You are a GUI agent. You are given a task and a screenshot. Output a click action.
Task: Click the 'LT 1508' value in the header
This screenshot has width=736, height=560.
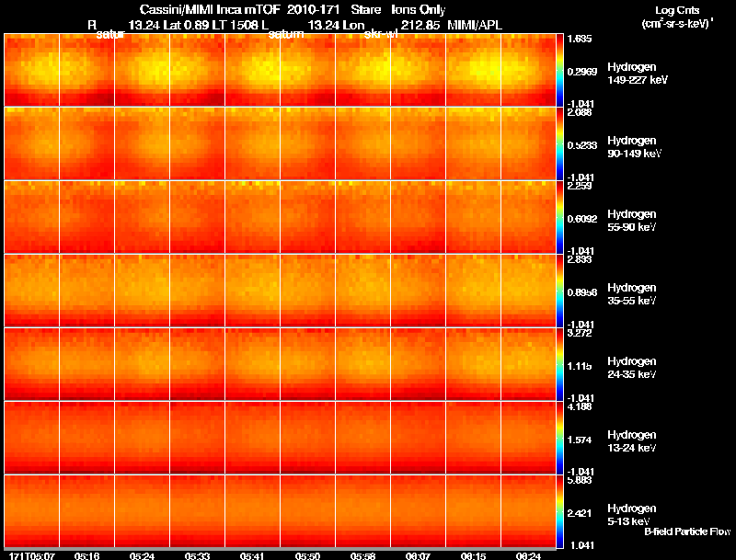[236, 25]
